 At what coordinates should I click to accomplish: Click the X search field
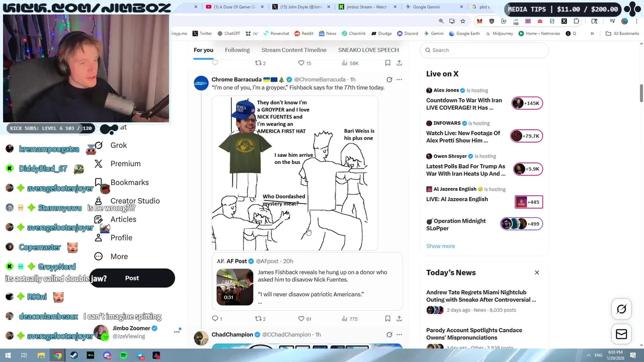tap(485, 50)
